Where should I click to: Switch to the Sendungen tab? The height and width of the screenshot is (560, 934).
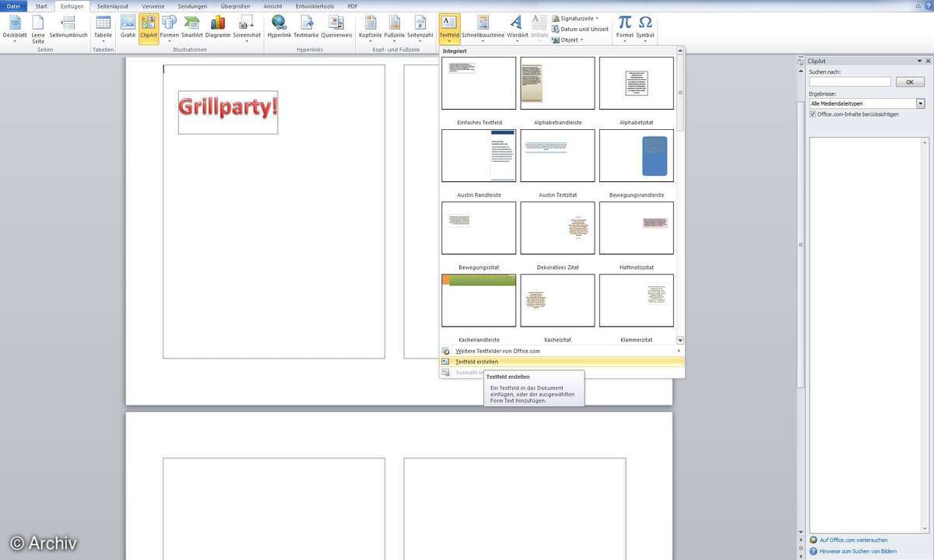(x=191, y=6)
